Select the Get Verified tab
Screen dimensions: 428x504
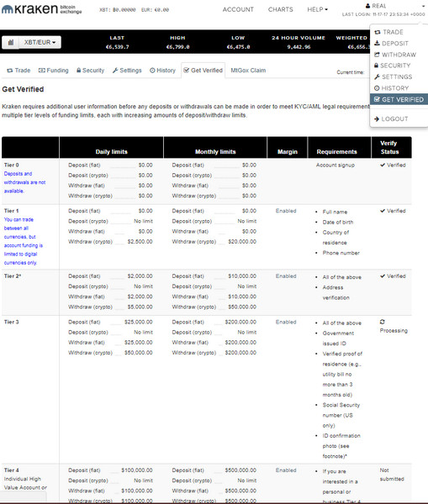coord(203,71)
